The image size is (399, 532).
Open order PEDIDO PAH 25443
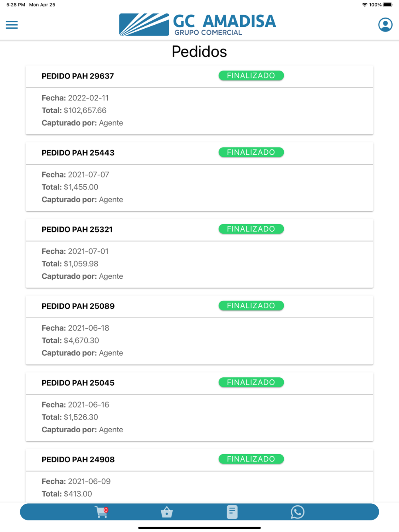click(x=78, y=153)
